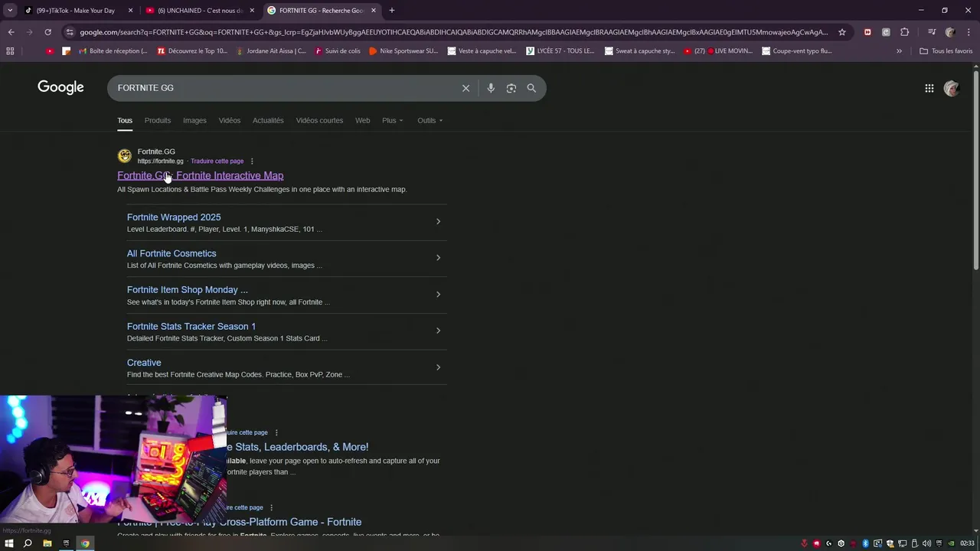
Task: Select the Vidéos results tab
Action: (230, 120)
